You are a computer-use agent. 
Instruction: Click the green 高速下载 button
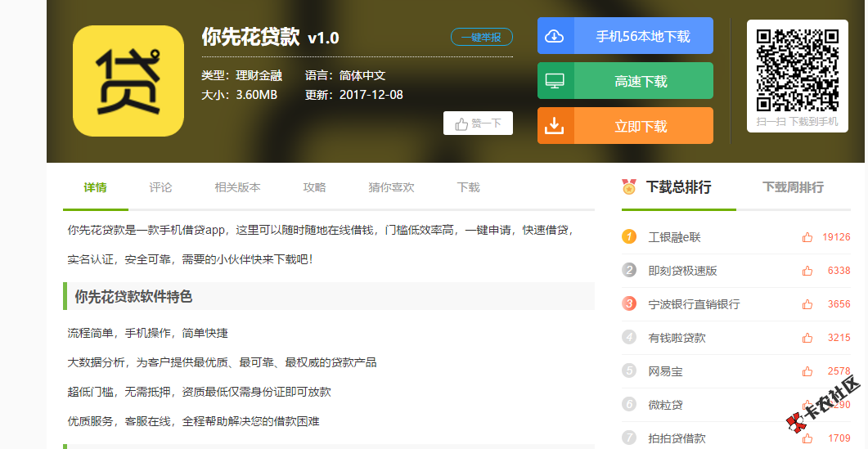coord(625,81)
